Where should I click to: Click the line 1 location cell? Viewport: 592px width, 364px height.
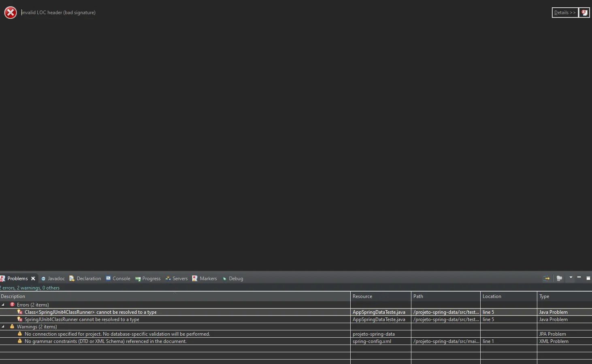pyautogui.click(x=509, y=341)
